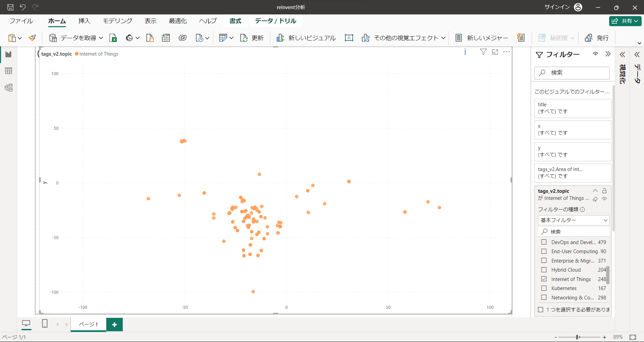Open focus mode on the scatter chart

[x=495, y=52]
